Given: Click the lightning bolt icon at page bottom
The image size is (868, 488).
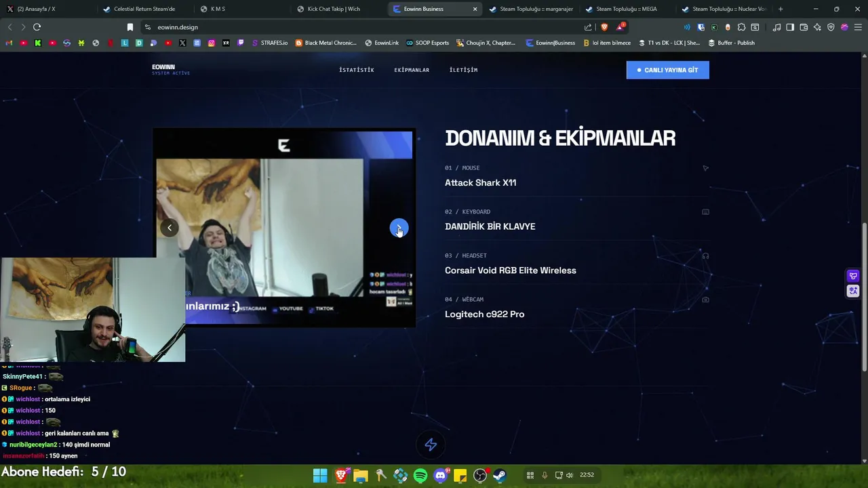Looking at the screenshot, I should tap(431, 445).
